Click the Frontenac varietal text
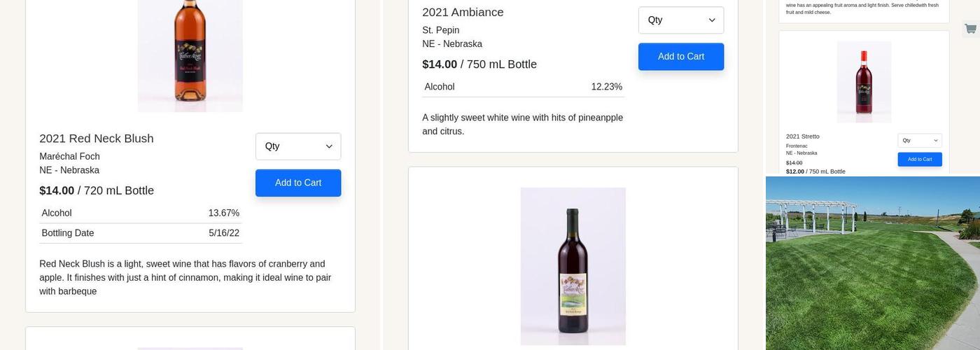The image size is (980, 350). coord(797,146)
